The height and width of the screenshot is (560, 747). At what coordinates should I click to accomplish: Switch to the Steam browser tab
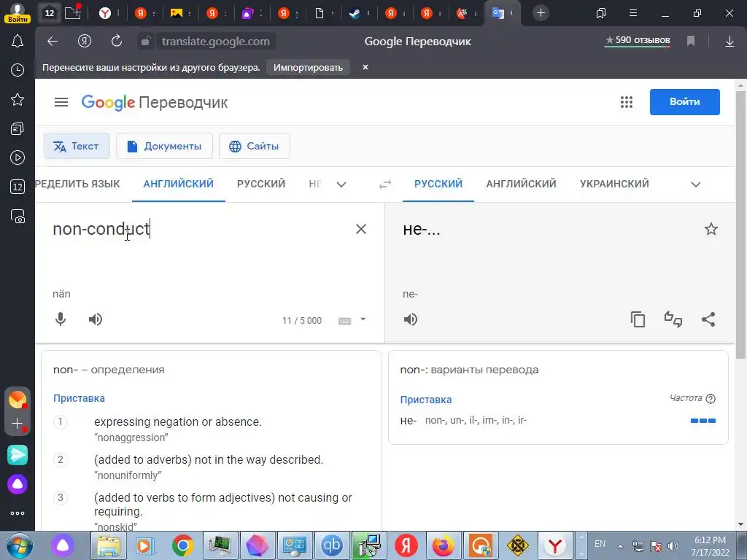point(359,13)
